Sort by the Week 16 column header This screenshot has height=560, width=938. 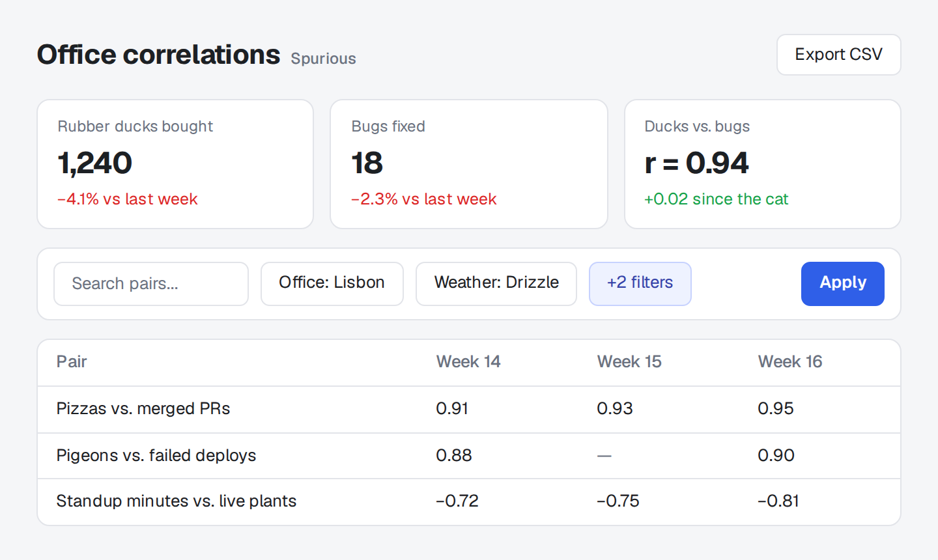(x=790, y=362)
